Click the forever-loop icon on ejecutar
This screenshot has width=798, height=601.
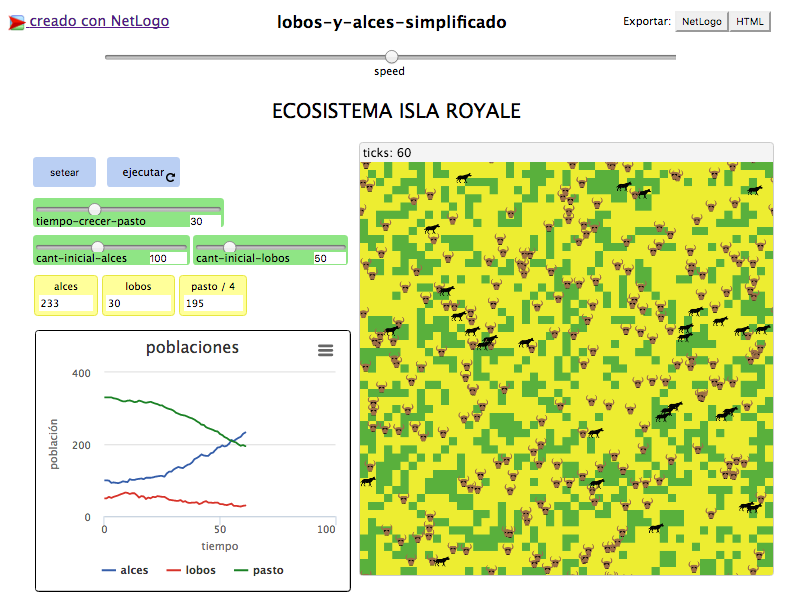tap(171, 177)
